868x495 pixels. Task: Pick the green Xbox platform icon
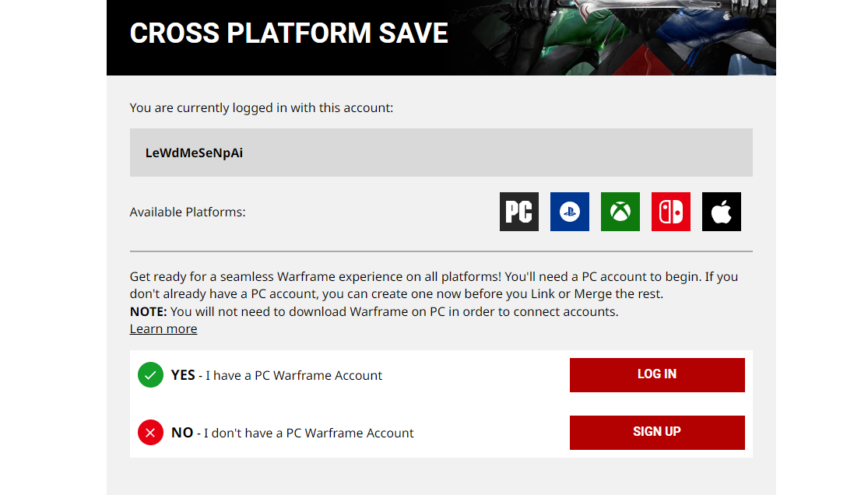tap(620, 212)
